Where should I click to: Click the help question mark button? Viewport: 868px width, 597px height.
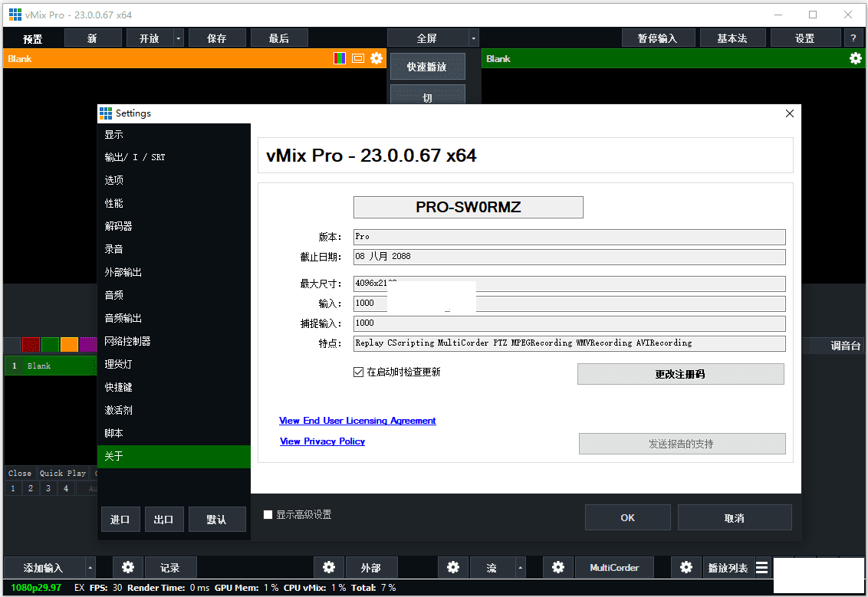click(853, 38)
